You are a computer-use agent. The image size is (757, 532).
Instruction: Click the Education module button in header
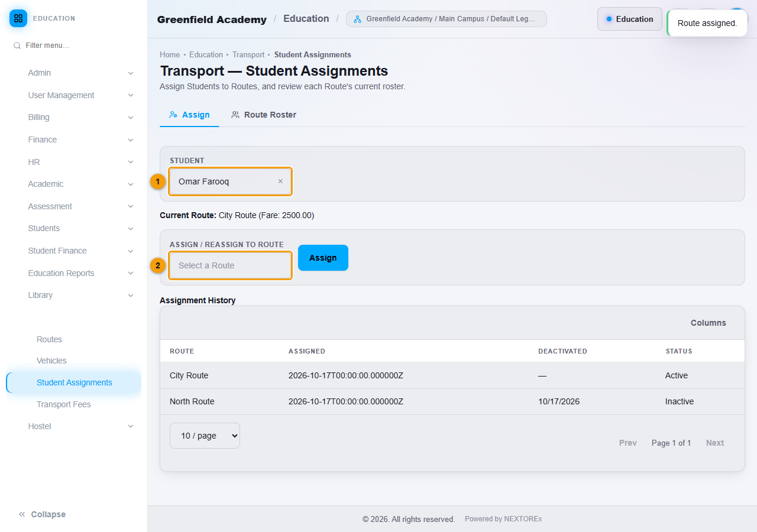click(629, 19)
